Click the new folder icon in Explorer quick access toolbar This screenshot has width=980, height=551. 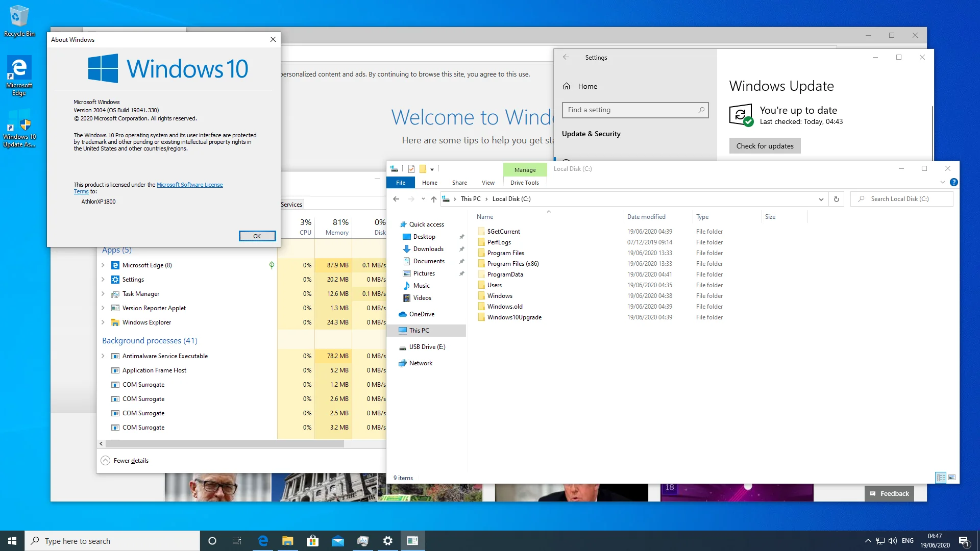pyautogui.click(x=423, y=169)
